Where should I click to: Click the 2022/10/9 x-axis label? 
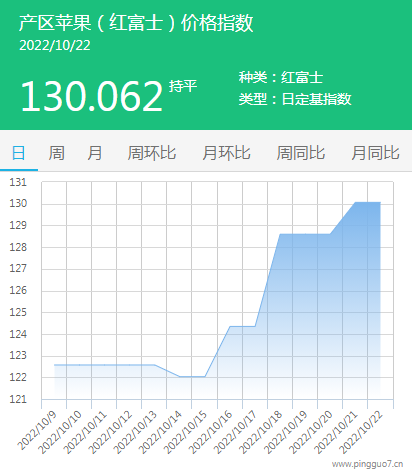tap(37, 431)
